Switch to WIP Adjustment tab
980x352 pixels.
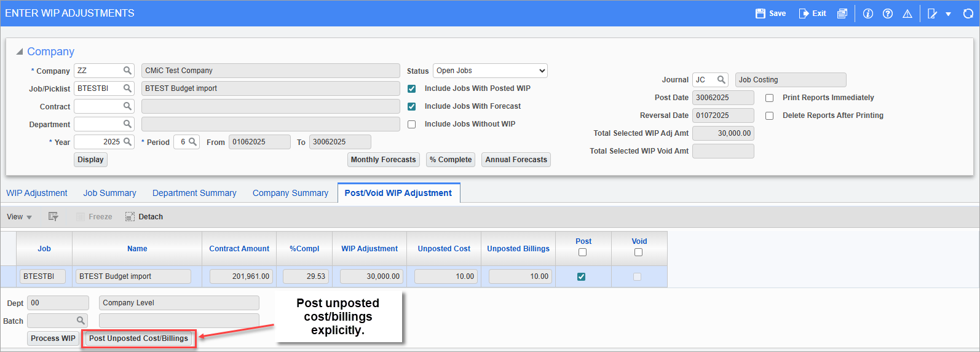point(37,193)
